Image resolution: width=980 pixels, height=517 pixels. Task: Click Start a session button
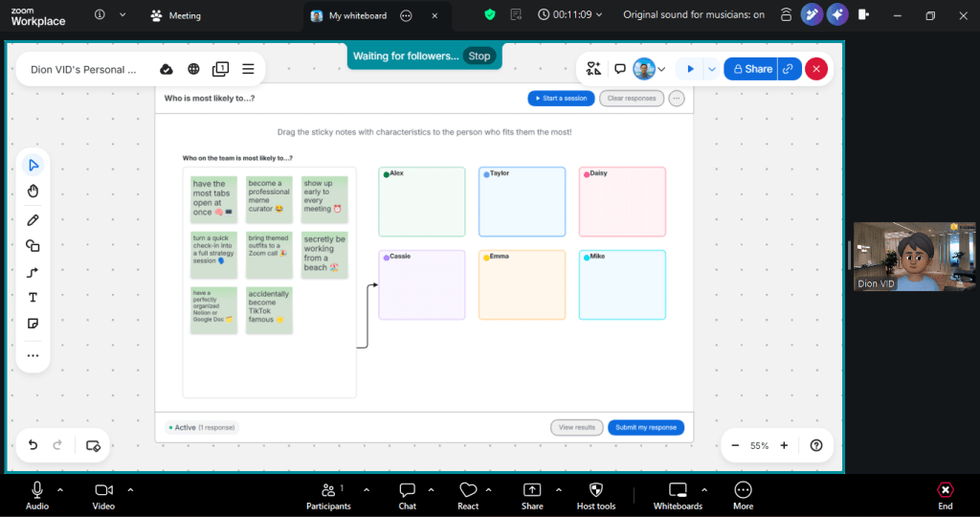tap(561, 99)
